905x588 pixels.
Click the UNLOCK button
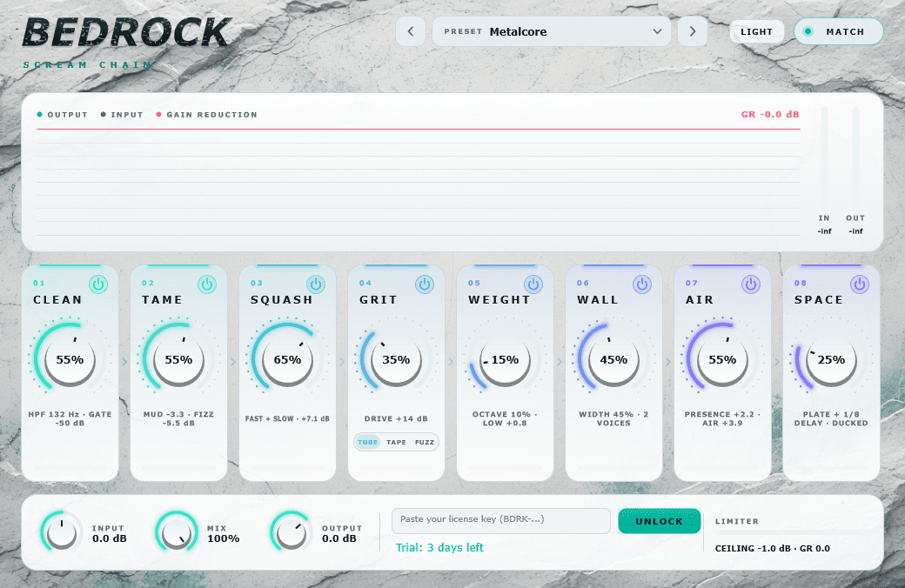pos(659,521)
